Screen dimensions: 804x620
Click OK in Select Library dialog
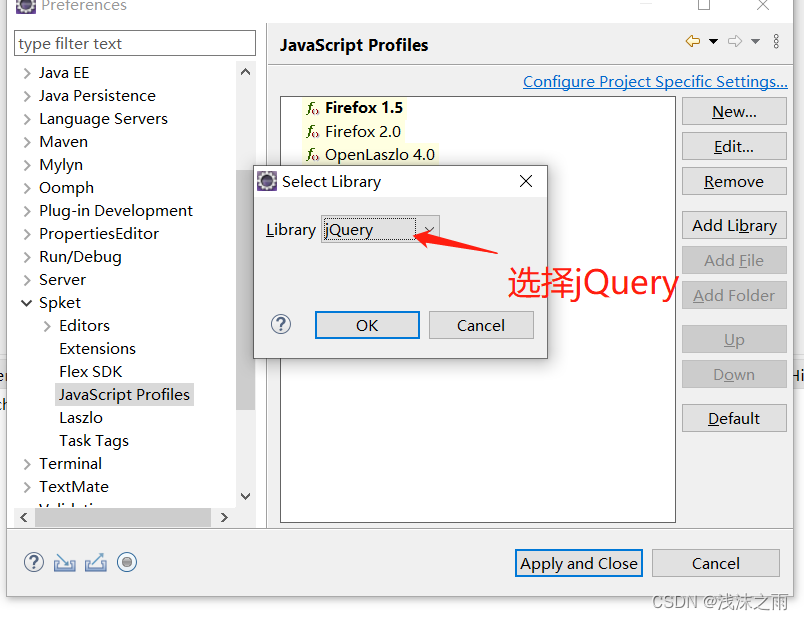367,325
